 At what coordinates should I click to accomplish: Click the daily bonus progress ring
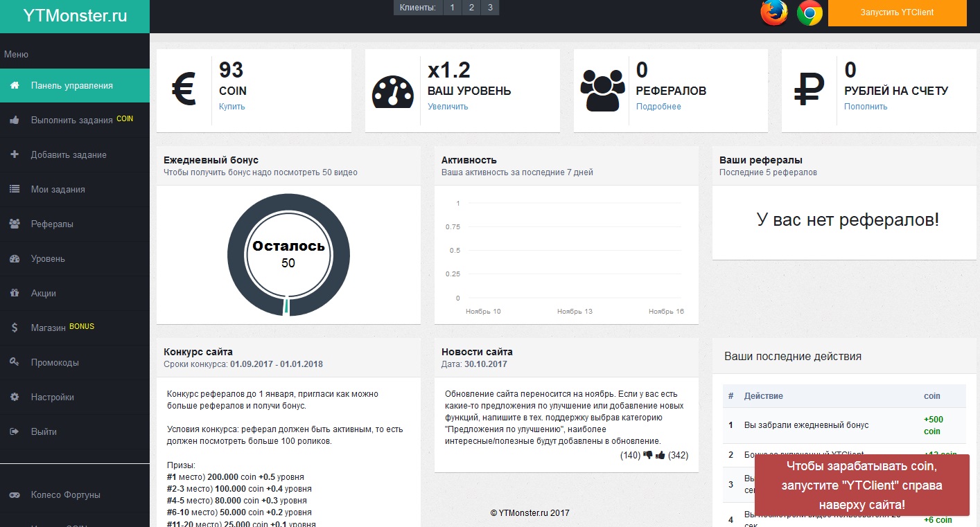pyautogui.click(x=288, y=255)
